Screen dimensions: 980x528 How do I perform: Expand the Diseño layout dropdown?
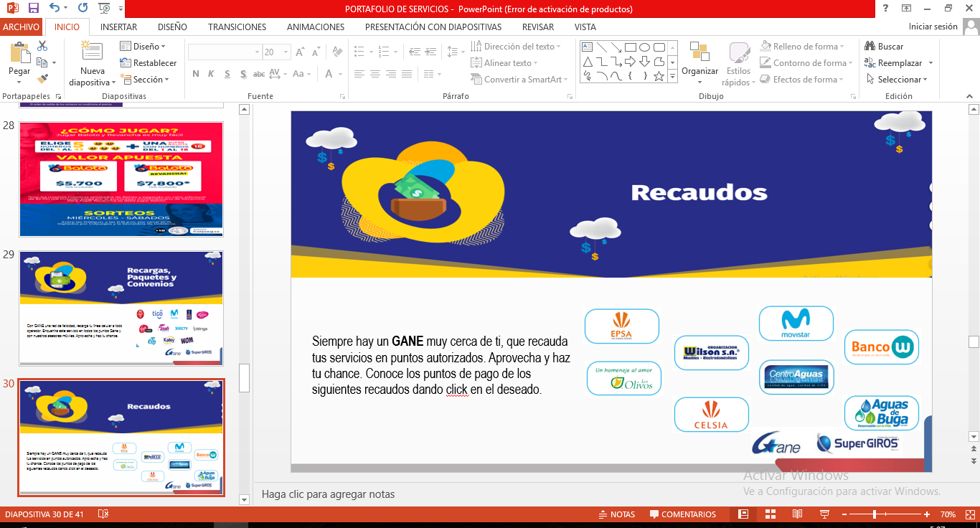coord(143,47)
